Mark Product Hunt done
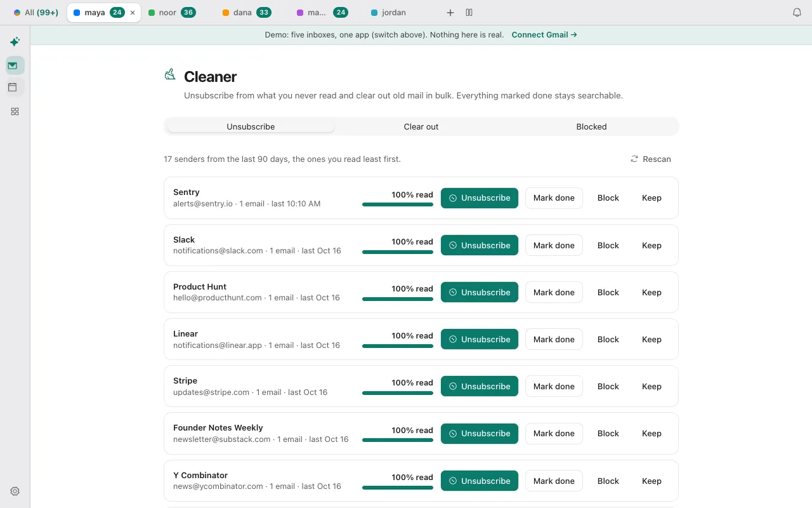This screenshot has height=508, width=812. click(x=554, y=292)
